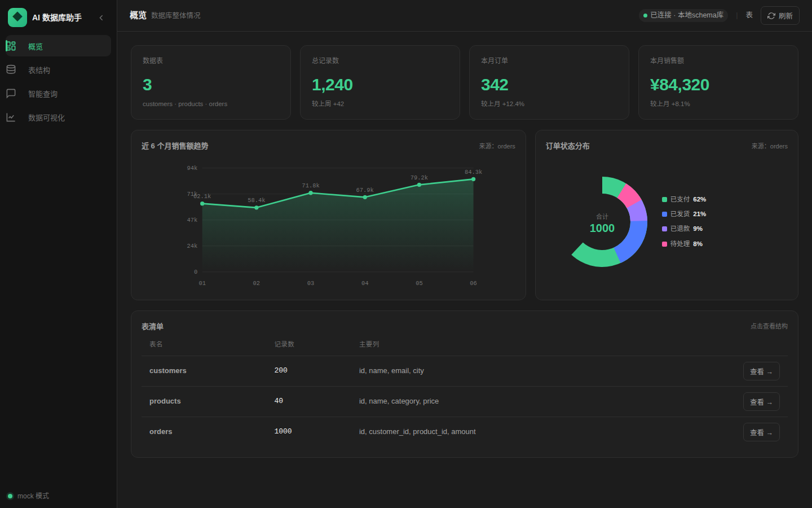Click the 刷新 refresh button
812x508 pixels.
click(780, 16)
